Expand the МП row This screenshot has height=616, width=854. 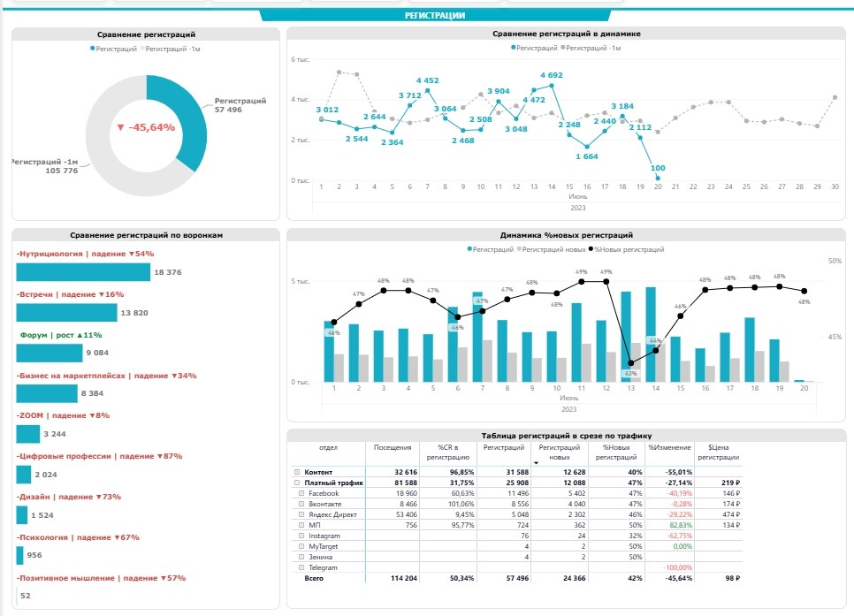coord(301,525)
